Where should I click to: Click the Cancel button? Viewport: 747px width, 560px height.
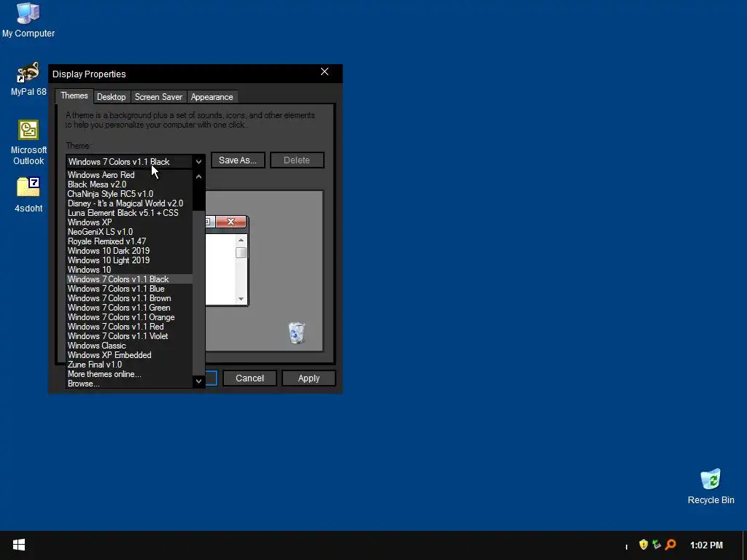pyautogui.click(x=249, y=378)
